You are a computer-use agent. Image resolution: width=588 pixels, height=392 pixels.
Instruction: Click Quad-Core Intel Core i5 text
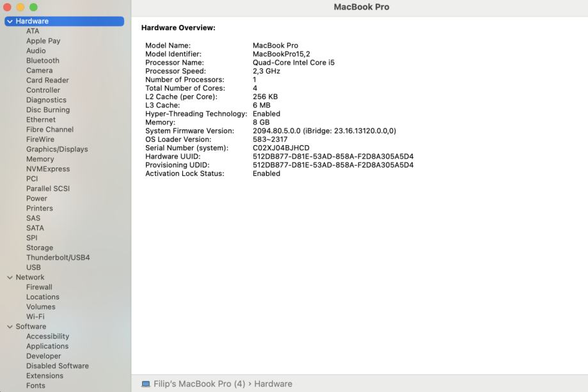[294, 63]
